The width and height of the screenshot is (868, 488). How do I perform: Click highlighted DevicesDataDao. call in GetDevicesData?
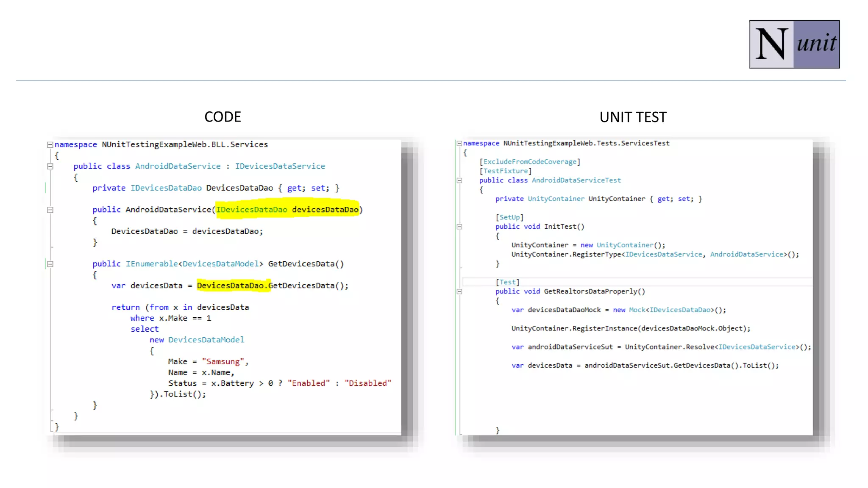click(233, 286)
